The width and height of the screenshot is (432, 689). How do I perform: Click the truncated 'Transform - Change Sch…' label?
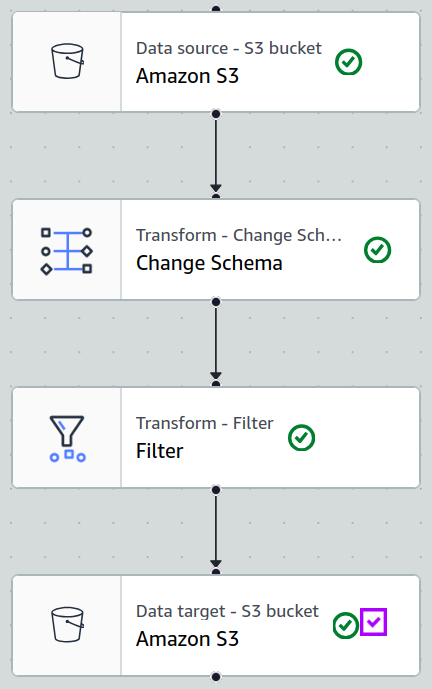(x=239, y=236)
